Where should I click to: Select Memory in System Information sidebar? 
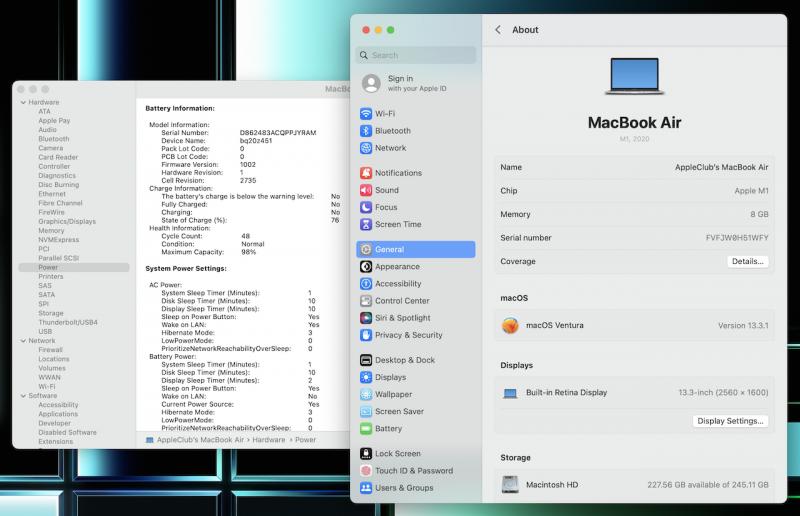(x=51, y=231)
